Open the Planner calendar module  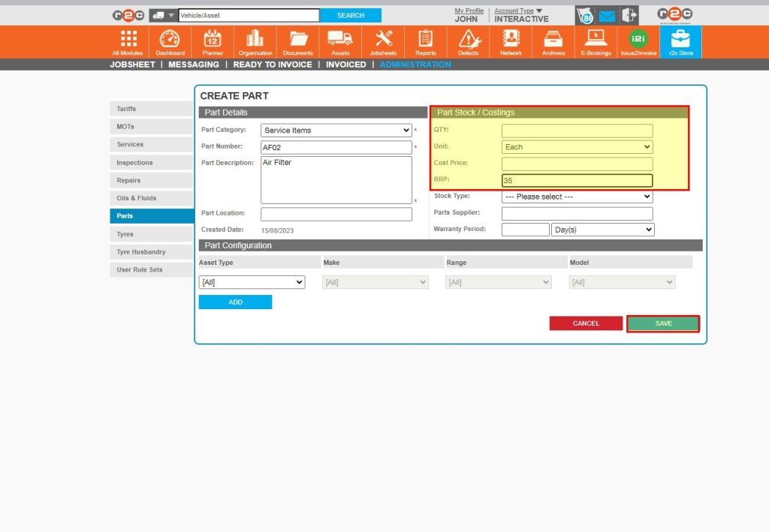tap(213, 43)
